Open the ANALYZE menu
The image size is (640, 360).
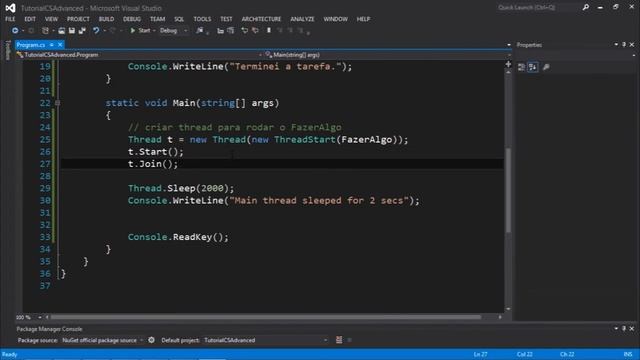302,19
